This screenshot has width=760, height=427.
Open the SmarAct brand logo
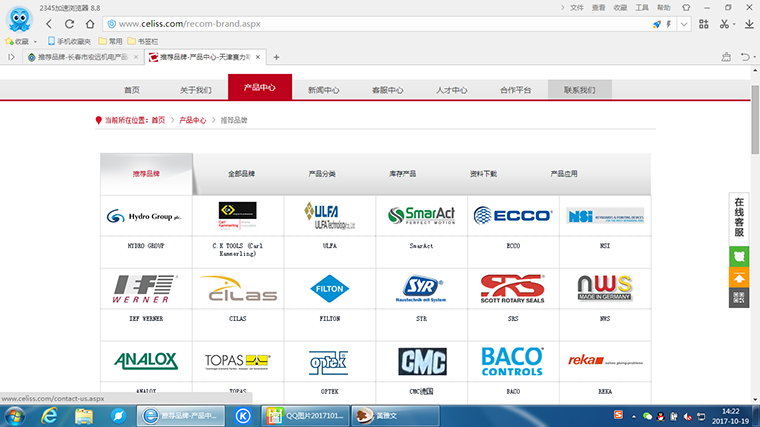[421, 216]
